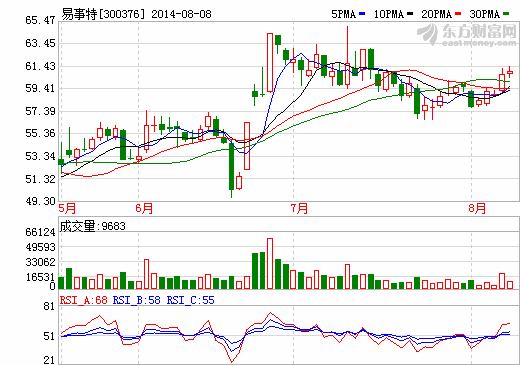Click the 66124 volume axis label

(x=40, y=232)
